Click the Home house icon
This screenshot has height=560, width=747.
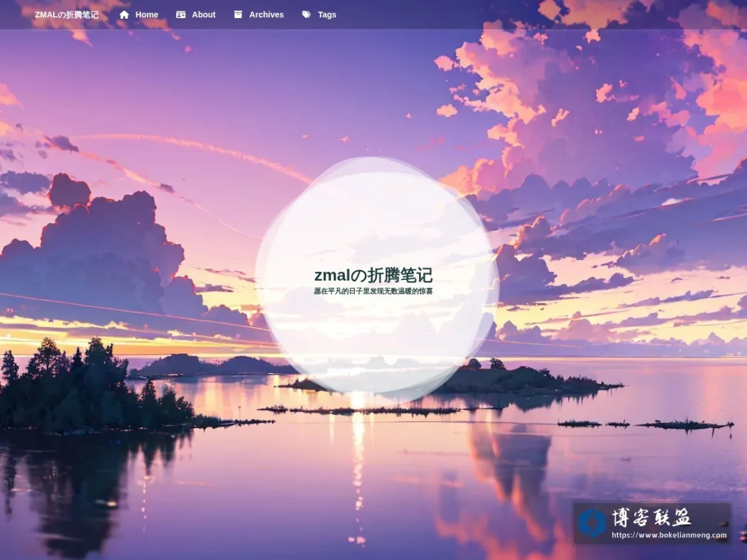pyautogui.click(x=124, y=14)
